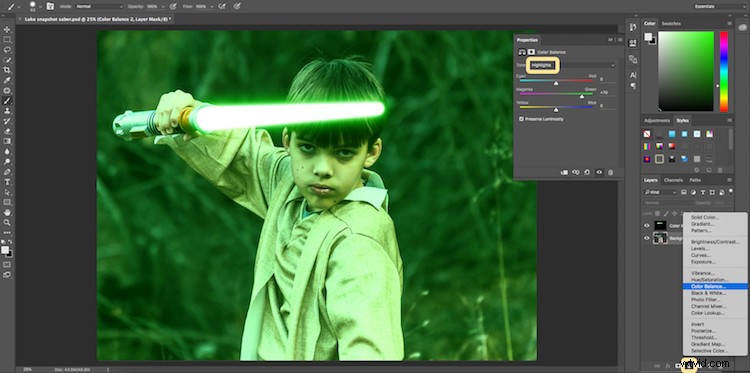This screenshot has height=373, width=750.
Task: Select the Move tool
Action: 7,30
